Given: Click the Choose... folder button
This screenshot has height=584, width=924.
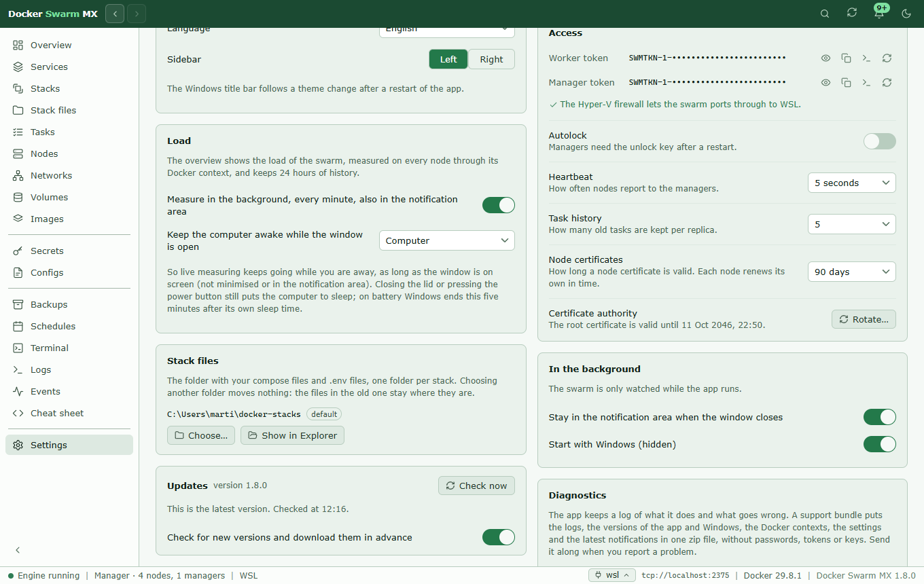Looking at the screenshot, I should (x=201, y=435).
